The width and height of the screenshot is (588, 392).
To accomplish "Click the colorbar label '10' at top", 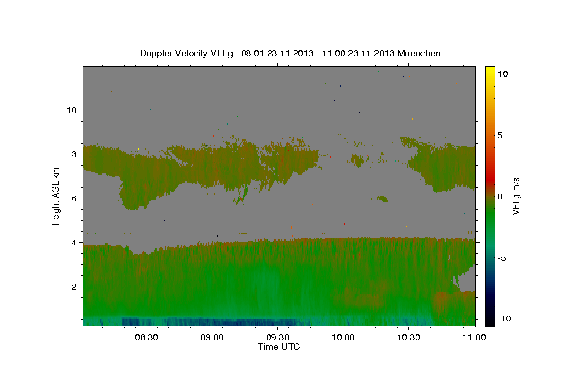I will pos(503,74).
